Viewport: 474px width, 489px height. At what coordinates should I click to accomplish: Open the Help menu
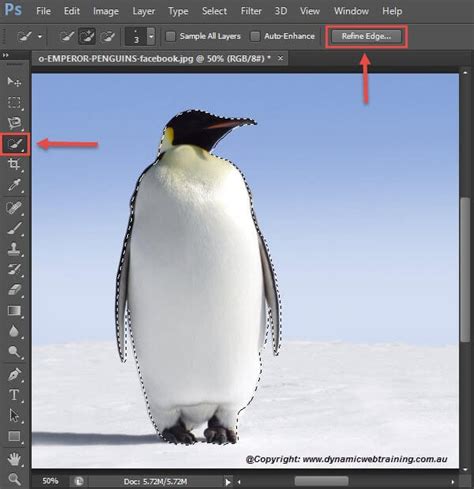(392, 11)
